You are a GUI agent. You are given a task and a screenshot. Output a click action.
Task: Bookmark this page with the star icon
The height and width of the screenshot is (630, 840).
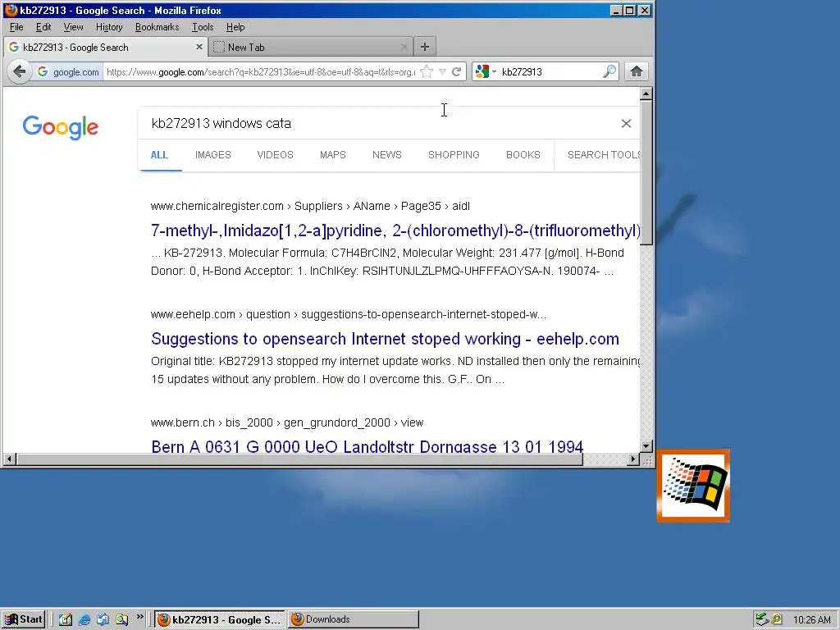click(x=427, y=72)
